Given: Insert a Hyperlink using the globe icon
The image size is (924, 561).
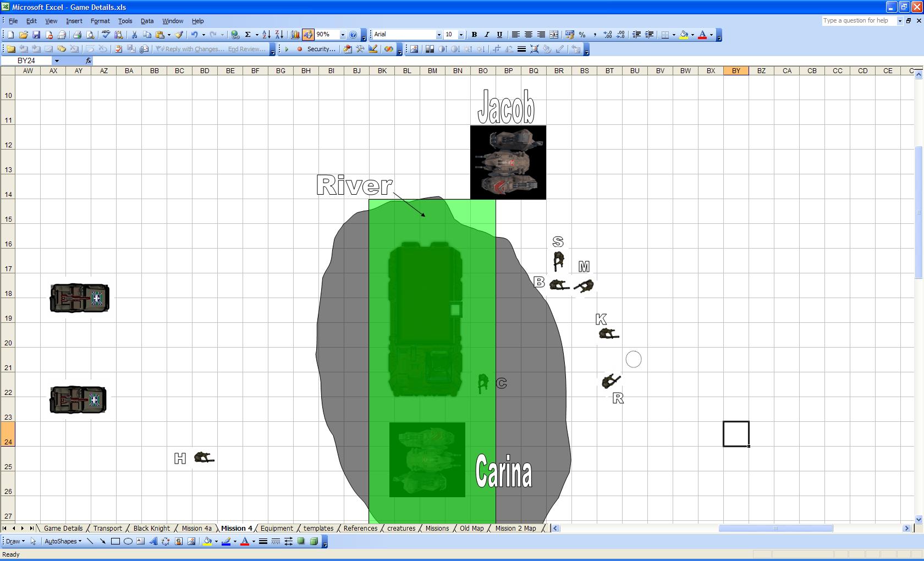Looking at the screenshot, I should coord(235,35).
